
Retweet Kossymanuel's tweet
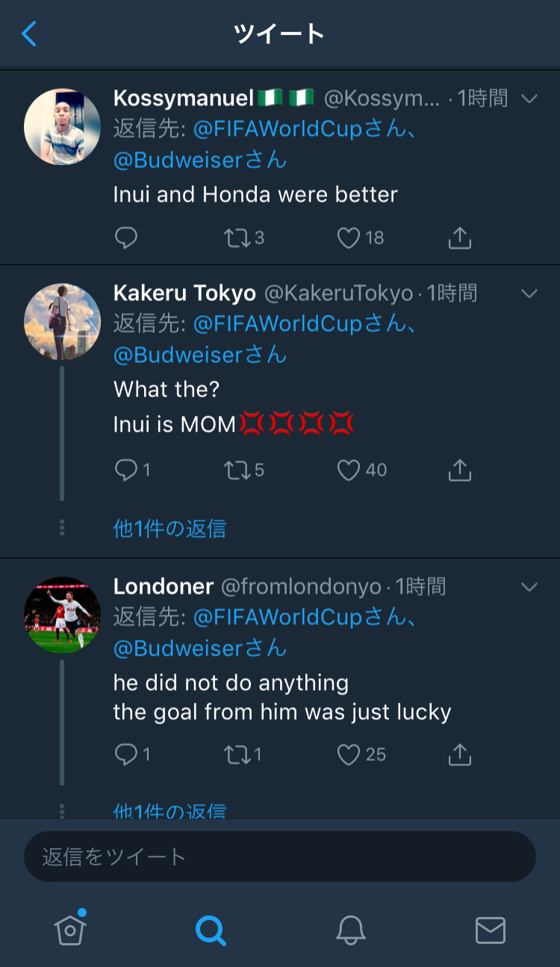(x=237, y=237)
